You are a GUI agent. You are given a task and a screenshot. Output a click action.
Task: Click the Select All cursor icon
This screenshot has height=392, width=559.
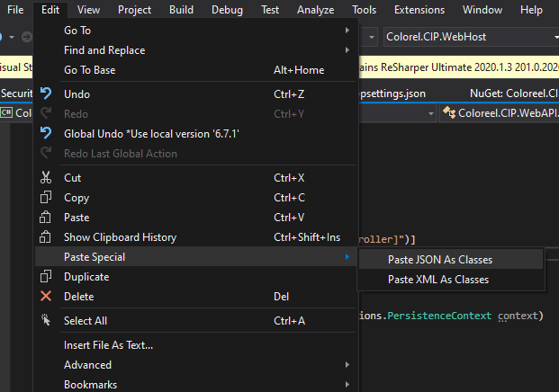pos(46,320)
